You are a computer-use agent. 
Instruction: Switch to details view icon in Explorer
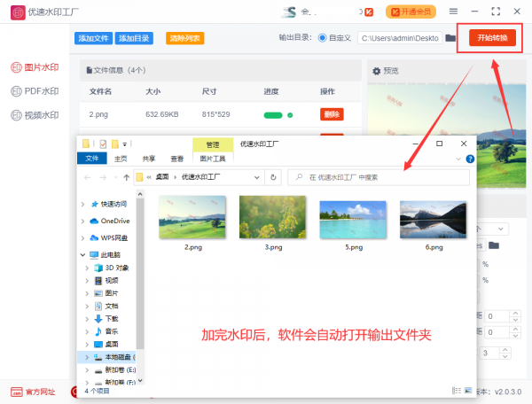pyautogui.click(x=457, y=391)
